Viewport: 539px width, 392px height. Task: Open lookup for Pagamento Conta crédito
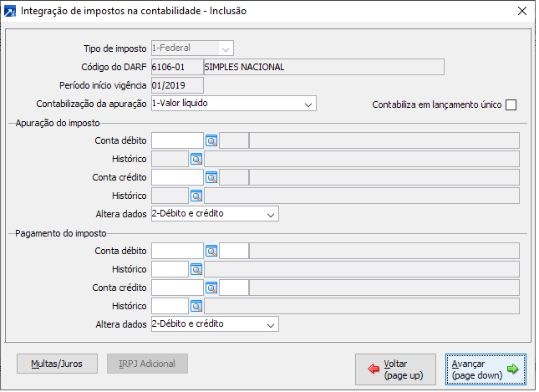click(211, 288)
